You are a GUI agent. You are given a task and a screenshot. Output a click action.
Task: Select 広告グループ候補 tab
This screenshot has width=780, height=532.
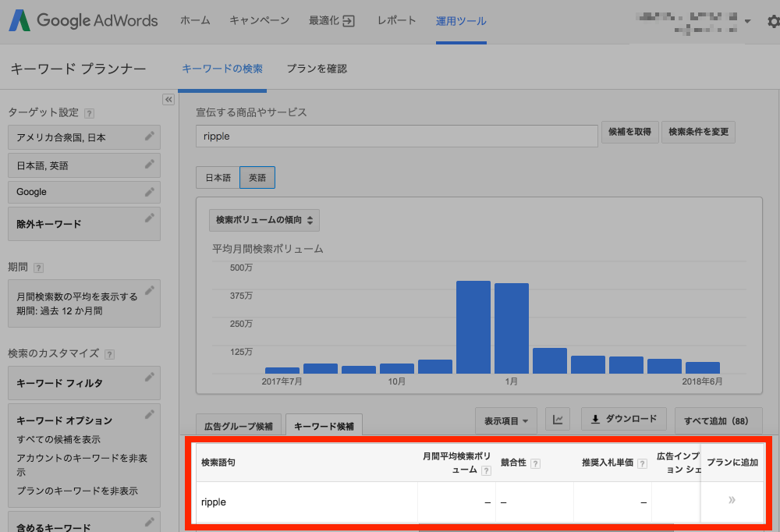click(x=239, y=425)
